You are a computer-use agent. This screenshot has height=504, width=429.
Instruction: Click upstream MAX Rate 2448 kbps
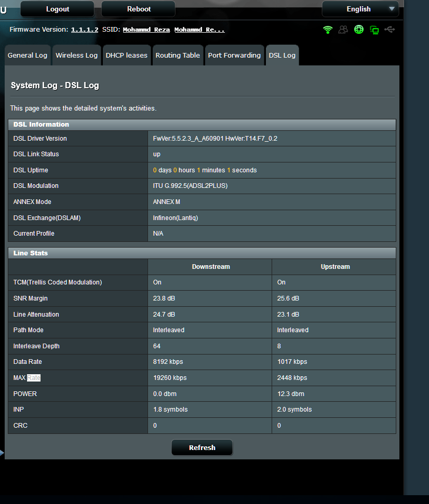(292, 378)
